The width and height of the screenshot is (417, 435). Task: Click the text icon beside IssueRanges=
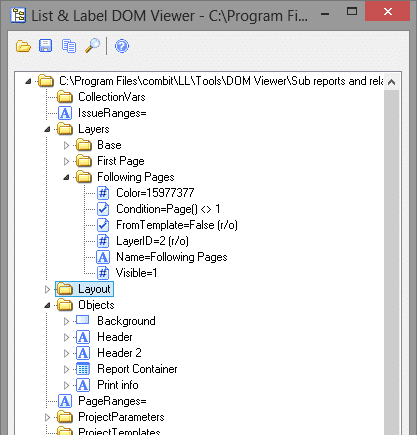(65, 113)
